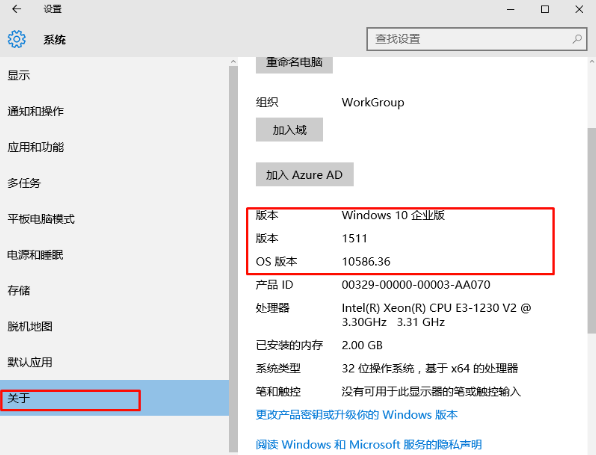
Task: Click the 处理器 label
Action: pos(273,308)
